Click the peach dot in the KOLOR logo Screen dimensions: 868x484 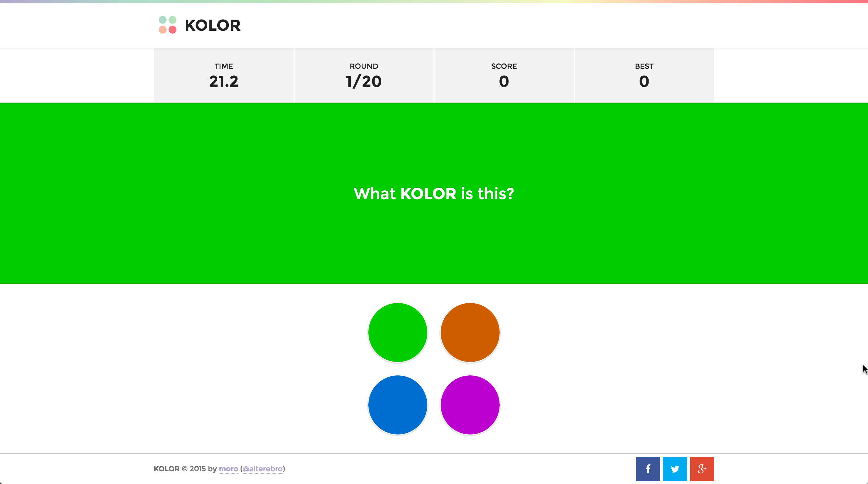(163, 30)
